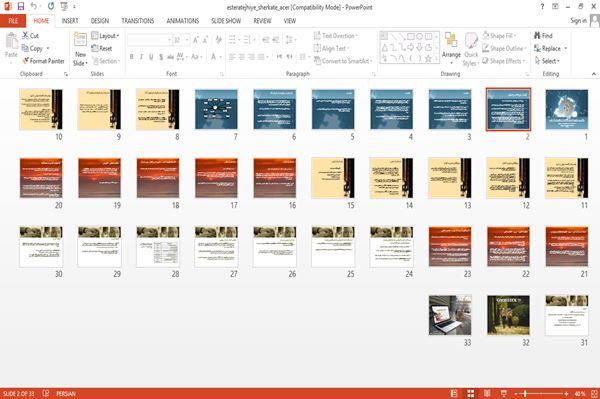Open the font size dropdown

pyautogui.click(x=187, y=40)
